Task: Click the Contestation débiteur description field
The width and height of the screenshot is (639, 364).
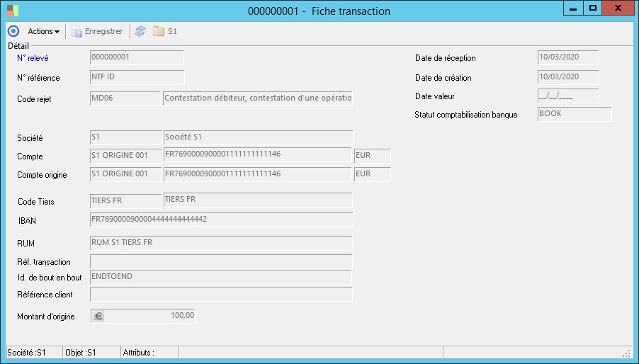Action: pyautogui.click(x=258, y=98)
